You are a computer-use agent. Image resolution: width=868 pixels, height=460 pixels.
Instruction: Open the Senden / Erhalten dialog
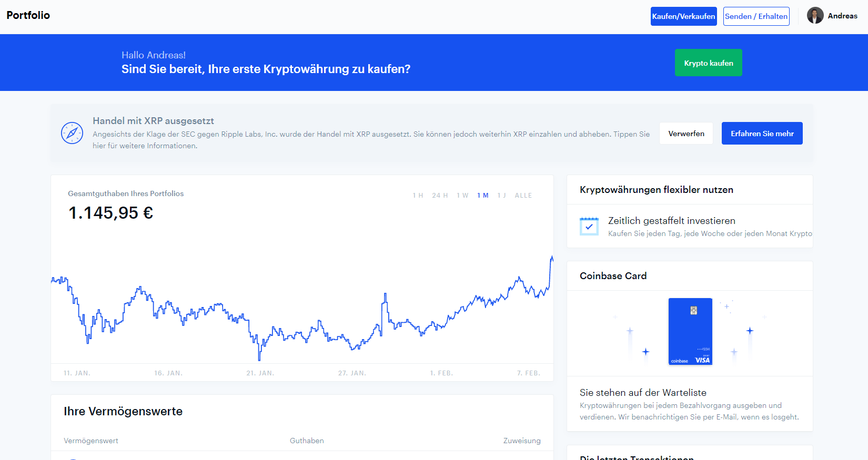click(x=756, y=16)
